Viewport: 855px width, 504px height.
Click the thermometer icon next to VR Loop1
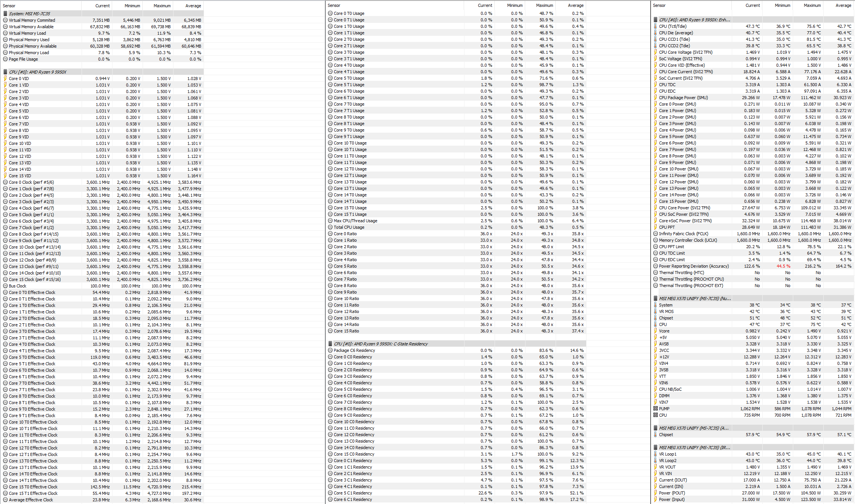point(656,454)
